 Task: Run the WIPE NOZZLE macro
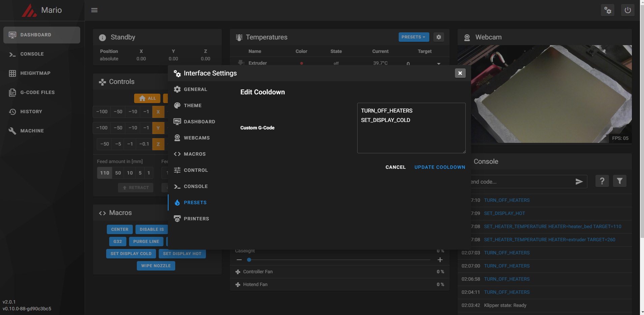[156, 266]
